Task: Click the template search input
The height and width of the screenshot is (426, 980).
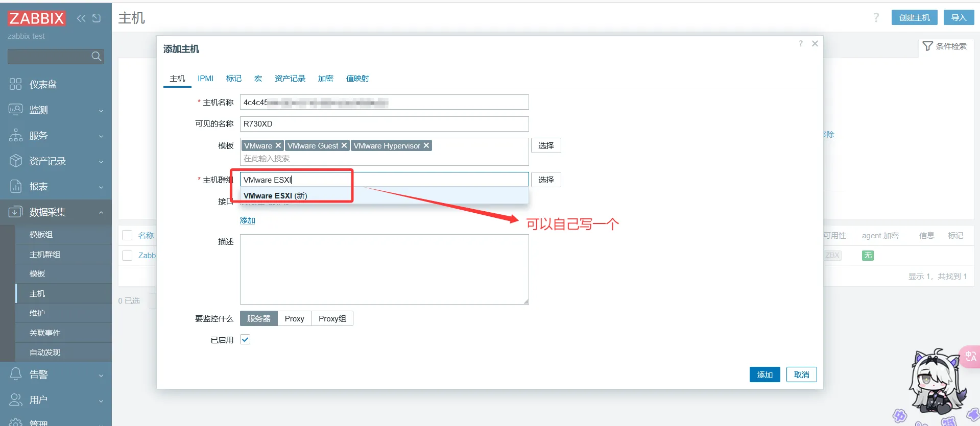Action: (x=384, y=159)
